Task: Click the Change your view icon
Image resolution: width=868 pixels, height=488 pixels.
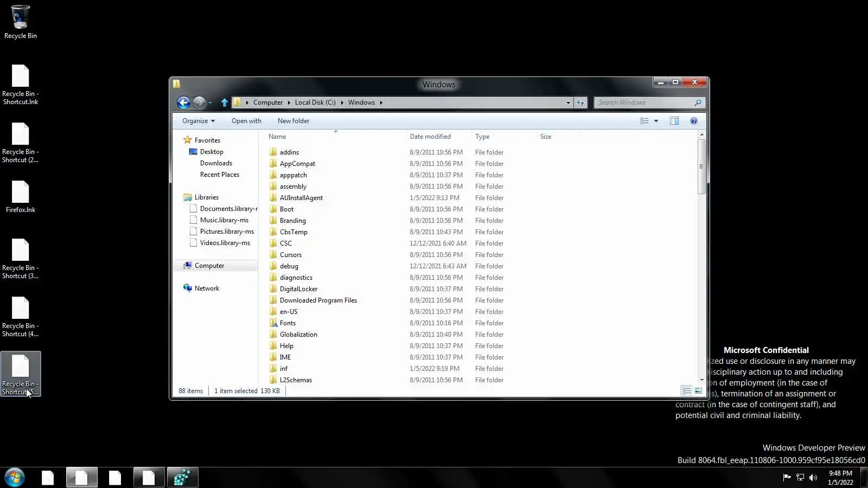Action: point(644,121)
